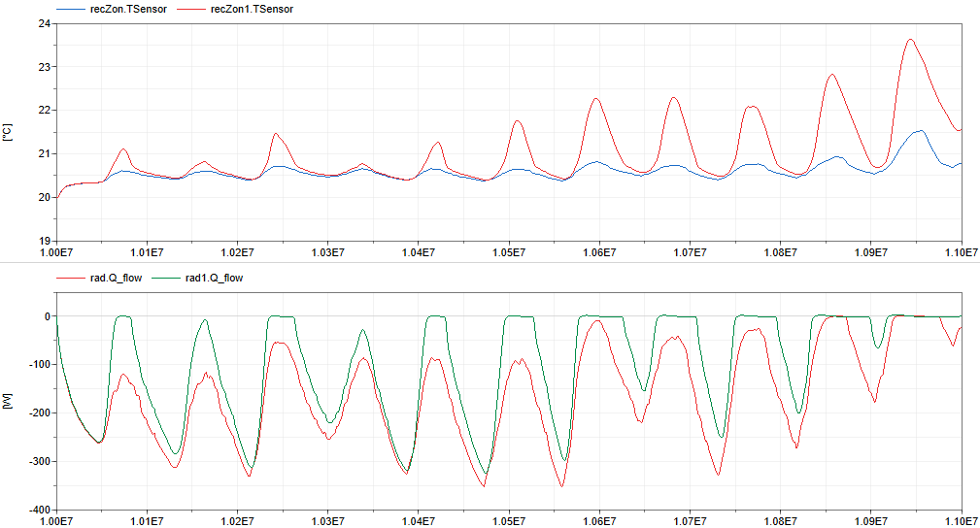The image size is (980, 528).
Task: Click red line swatch beside recZon1.TSensor
Action: (187, 9)
